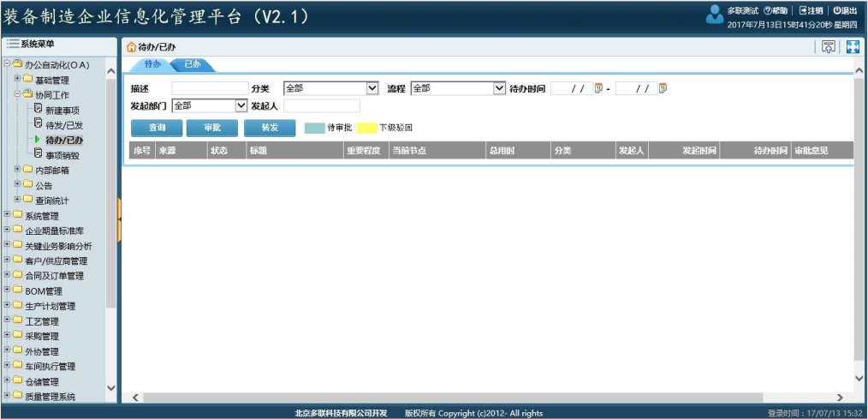Collapse the 协同工作 tree node
Image resolution: width=868 pixels, height=419 pixels.
coord(17,94)
